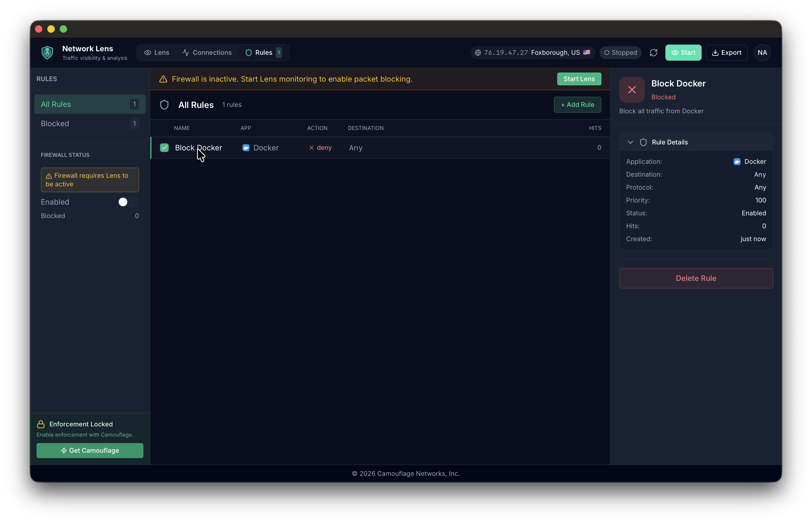Click the Created value just now

pyautogui.click(x=753, y=239)
